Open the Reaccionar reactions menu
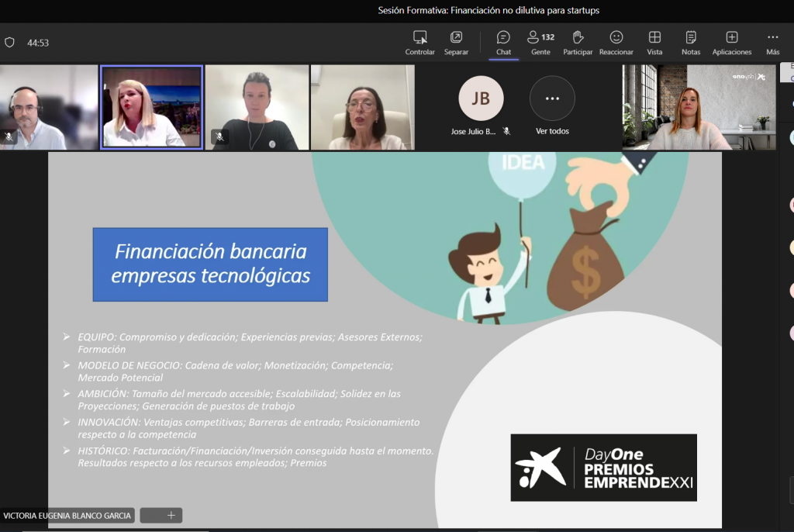The image size is (794, 532). coord(616,43)
